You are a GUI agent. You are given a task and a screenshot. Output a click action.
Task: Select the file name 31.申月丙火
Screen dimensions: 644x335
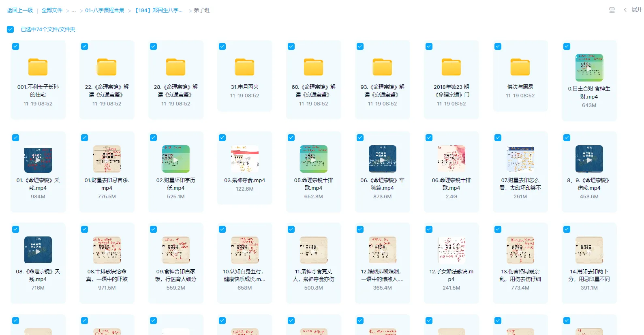click(245, 87)
